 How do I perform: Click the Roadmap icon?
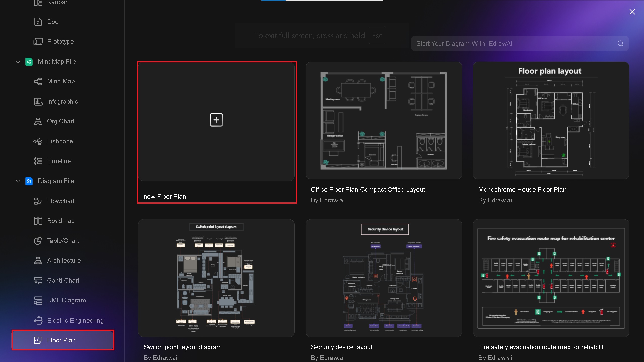click(38, 221)
